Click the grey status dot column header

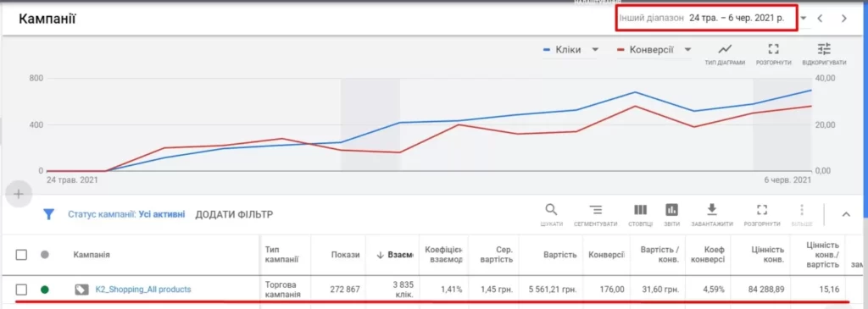point(45,255)
